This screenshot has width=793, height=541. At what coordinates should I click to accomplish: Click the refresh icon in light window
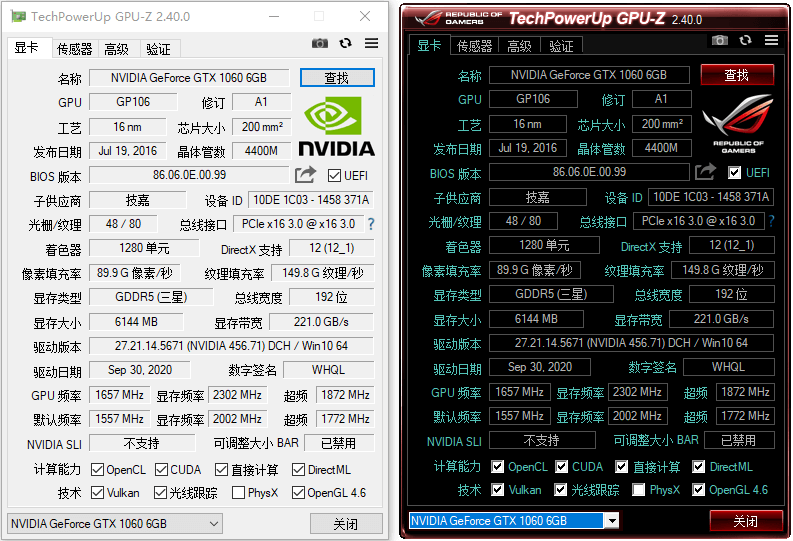pos(345,43)
